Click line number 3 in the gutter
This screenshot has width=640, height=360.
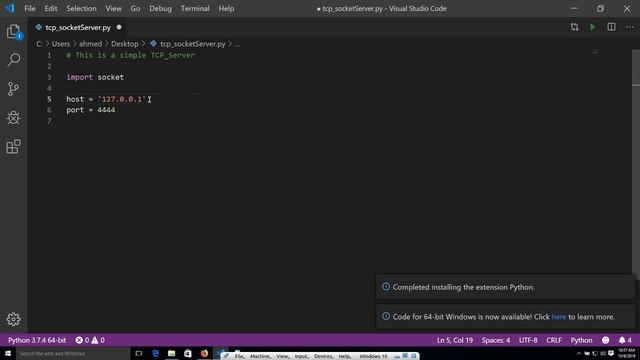pyautogui.click(x=49, y=77)
